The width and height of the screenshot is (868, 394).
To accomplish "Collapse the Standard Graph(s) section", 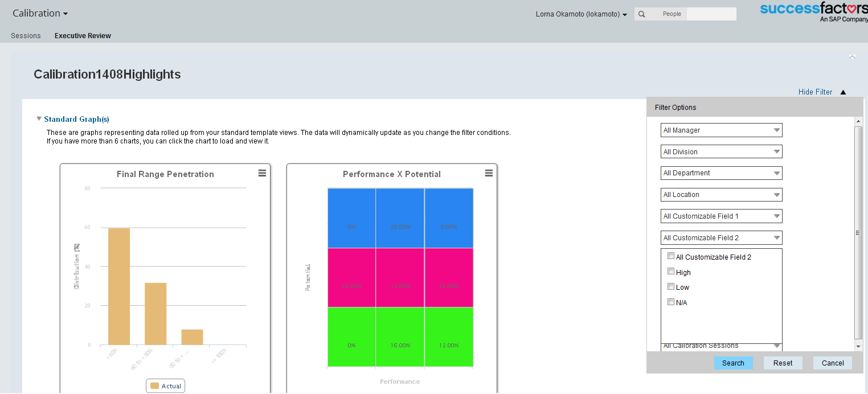I will pyautogui.click(x=39, y=119).
